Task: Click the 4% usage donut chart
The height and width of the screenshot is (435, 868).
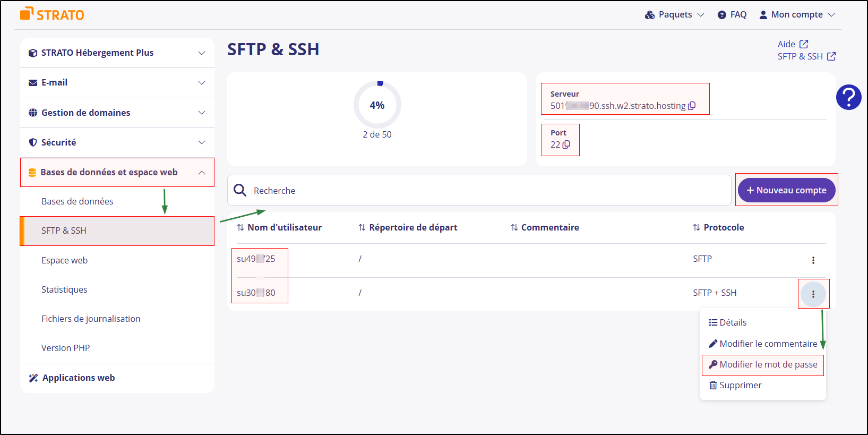Action: point(377,105)
